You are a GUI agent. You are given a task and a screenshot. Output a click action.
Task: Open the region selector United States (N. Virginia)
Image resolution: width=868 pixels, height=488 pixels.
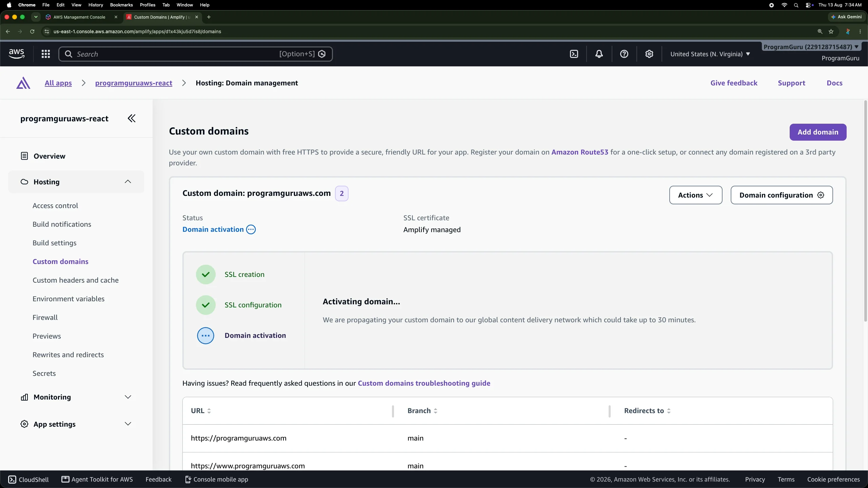(710, 54)
